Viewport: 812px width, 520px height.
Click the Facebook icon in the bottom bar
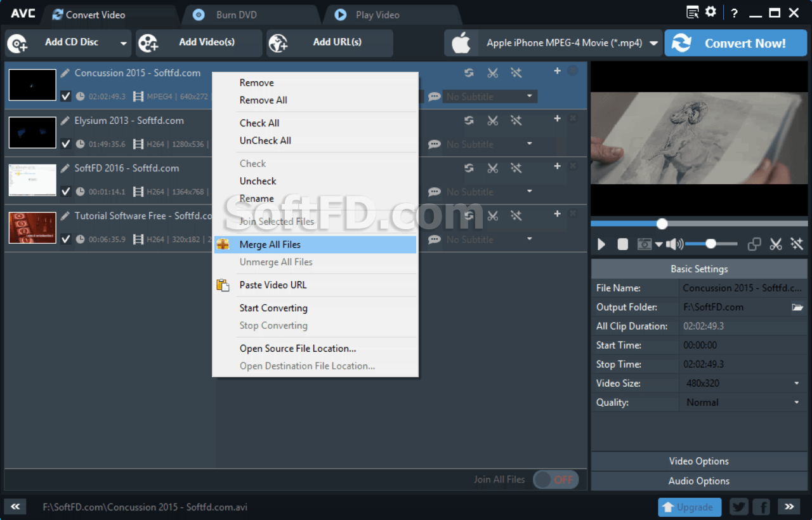coord(761,507)
